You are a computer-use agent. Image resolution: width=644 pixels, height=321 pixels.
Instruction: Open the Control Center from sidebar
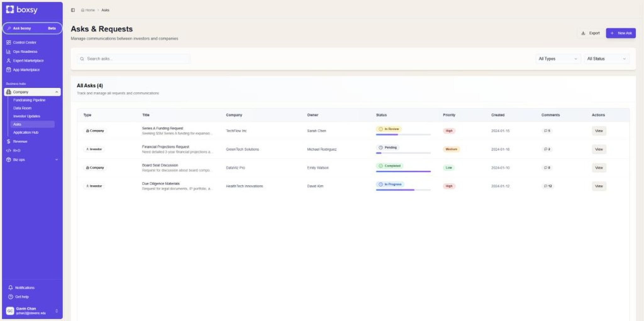pyautogui.click(x=24, y=42)
